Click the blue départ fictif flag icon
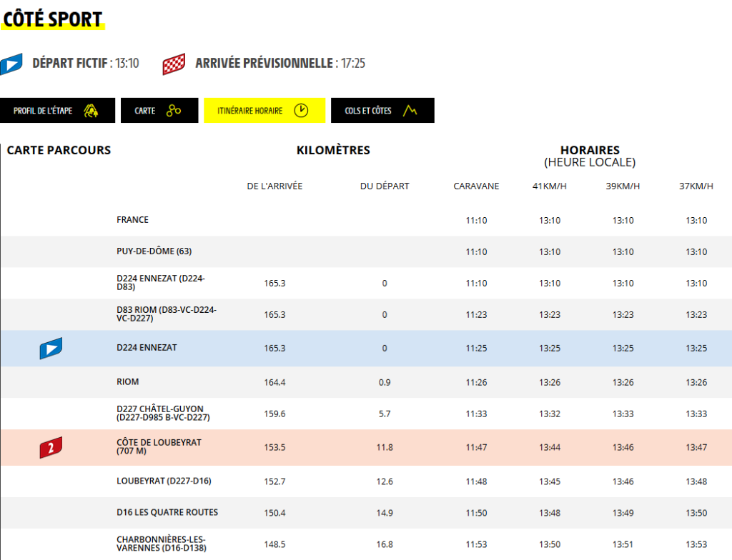The height and width of the screenshot is (560, 732). [x=11, y=64]
